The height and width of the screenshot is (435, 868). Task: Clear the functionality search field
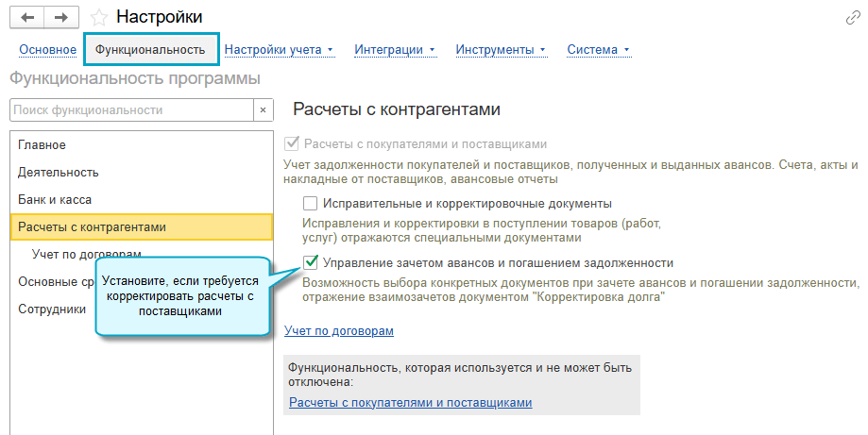coord(264,109)
